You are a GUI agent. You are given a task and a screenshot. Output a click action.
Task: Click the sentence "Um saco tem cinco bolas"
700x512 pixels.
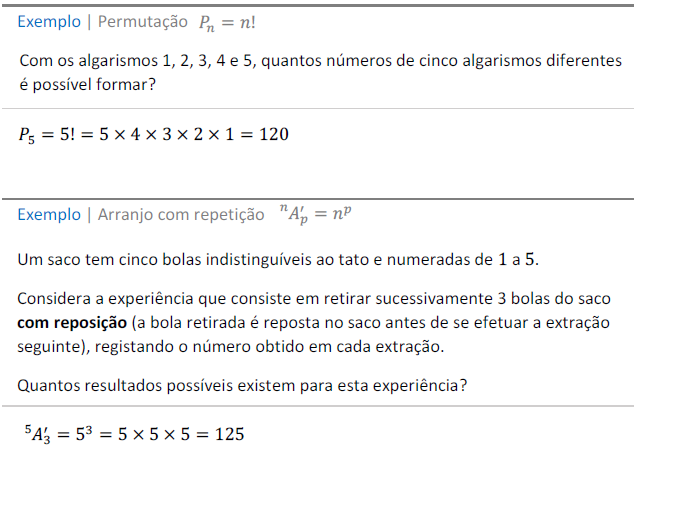[x=278, y=260]
